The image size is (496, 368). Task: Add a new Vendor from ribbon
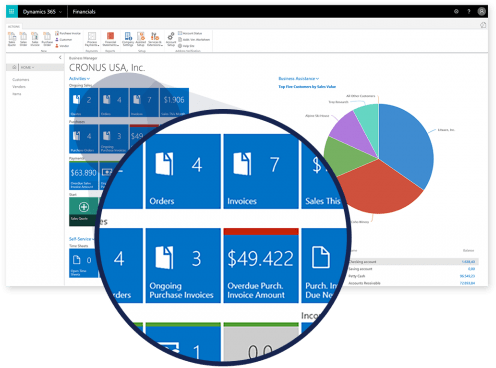click(x=62, y=46)
